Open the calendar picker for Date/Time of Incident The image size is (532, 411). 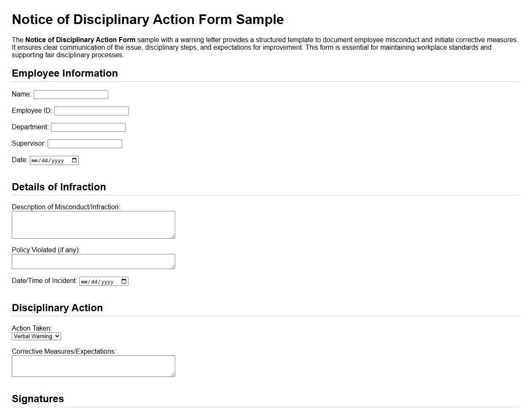click(x=123, y=281)
